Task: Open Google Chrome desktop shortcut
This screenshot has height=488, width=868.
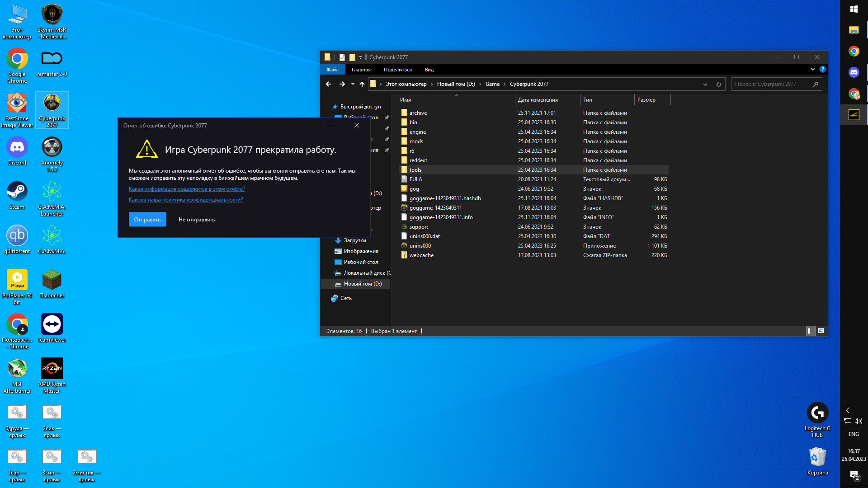Action: tap(17, 66)
